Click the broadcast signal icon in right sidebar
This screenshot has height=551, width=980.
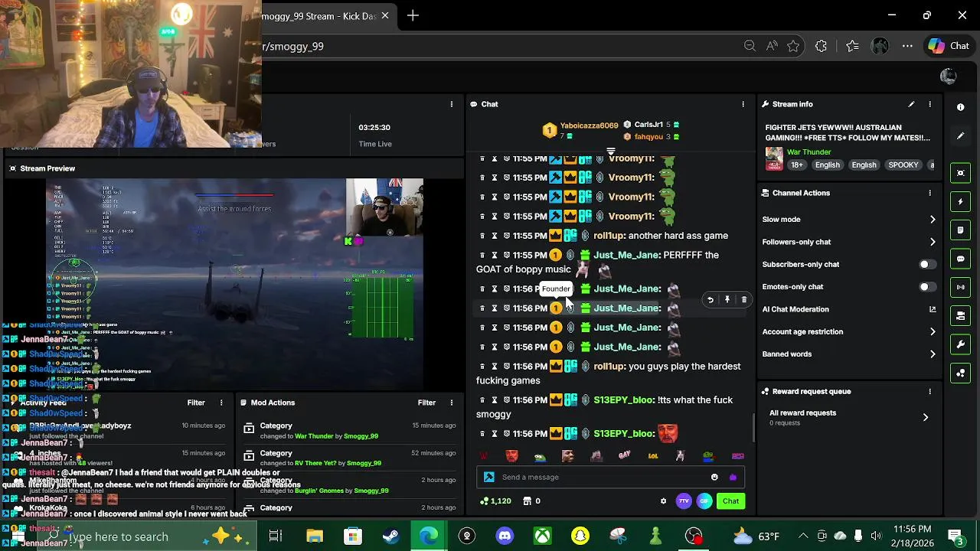coord(961,287)
